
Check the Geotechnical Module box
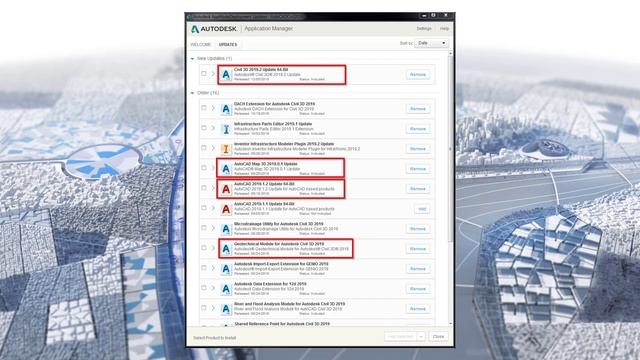pos(204,248)
